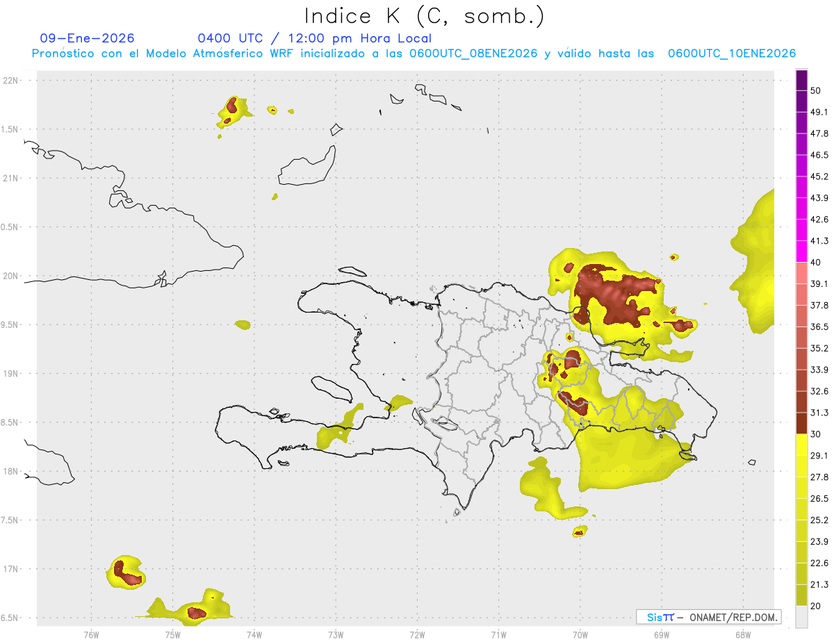
Task: Click the color scale value "22.6"
Action: click(819, 563)
